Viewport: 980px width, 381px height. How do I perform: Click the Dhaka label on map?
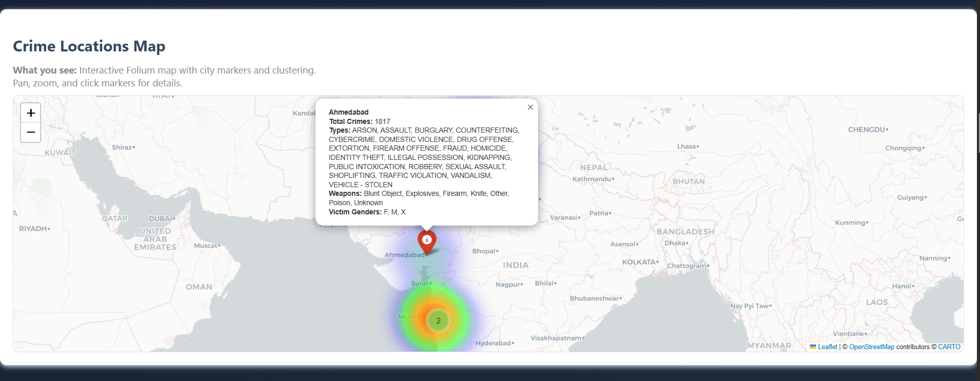coord(675,243)
